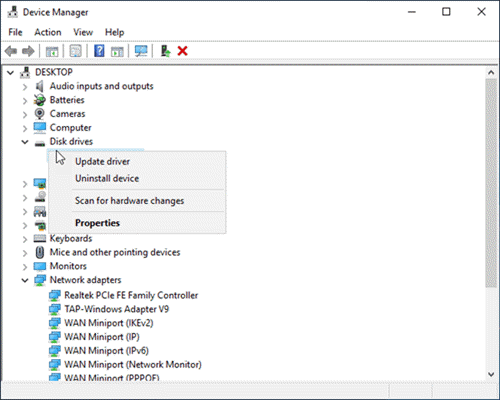
Task: Select the Network adapters category icon
Action: 40,280
